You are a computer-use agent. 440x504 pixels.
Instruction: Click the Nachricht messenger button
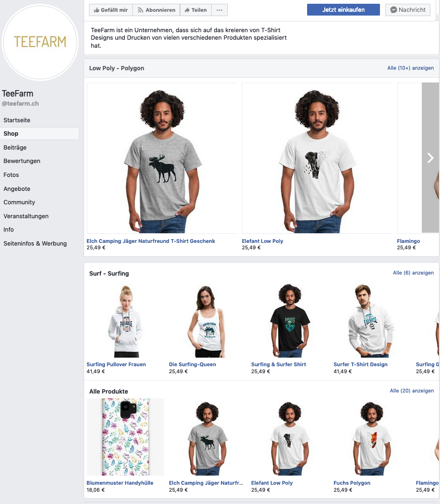(407, 10)
